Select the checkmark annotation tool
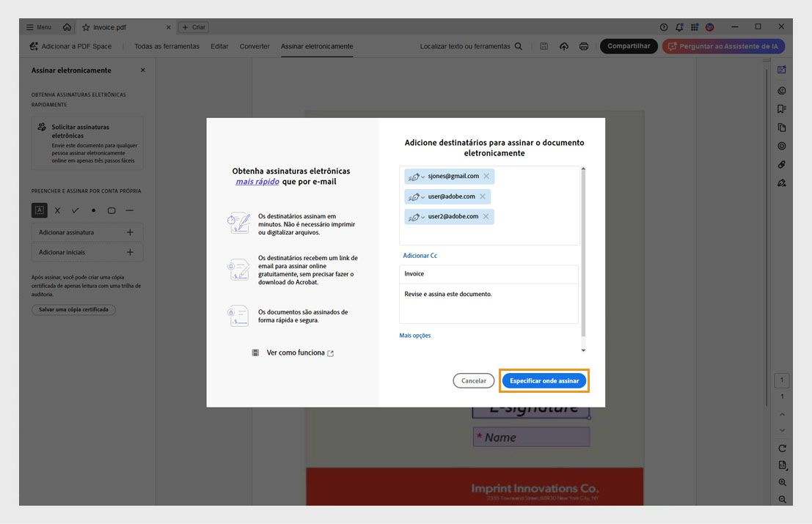The width and height of the screenshot is (812, 524). pos(75,210)
